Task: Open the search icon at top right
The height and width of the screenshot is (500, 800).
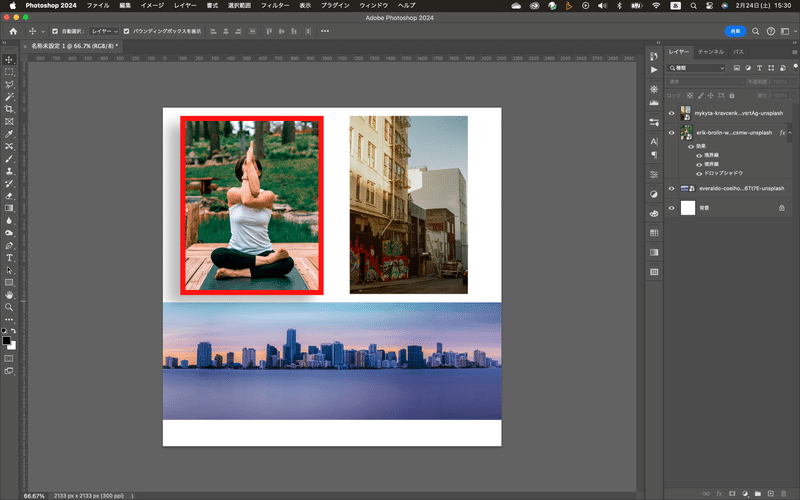Action: pyautogui.click(x=757, y=31)
